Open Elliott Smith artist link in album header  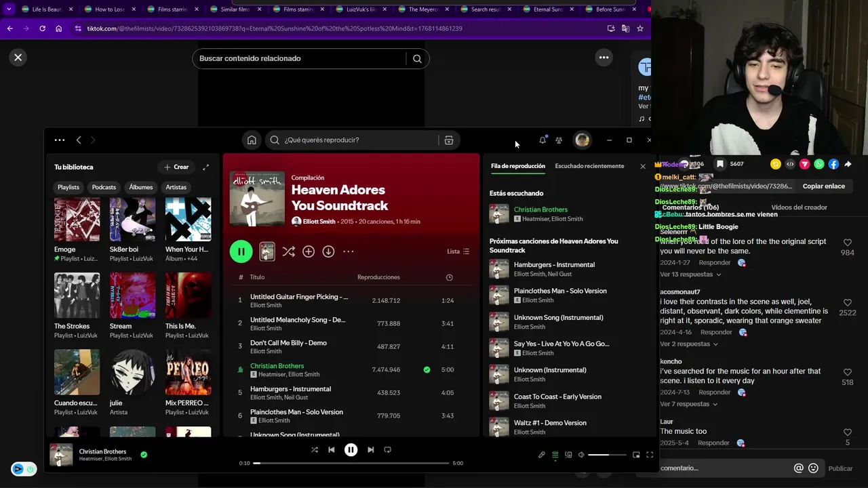pyautogui.click(x=319, y=222)
